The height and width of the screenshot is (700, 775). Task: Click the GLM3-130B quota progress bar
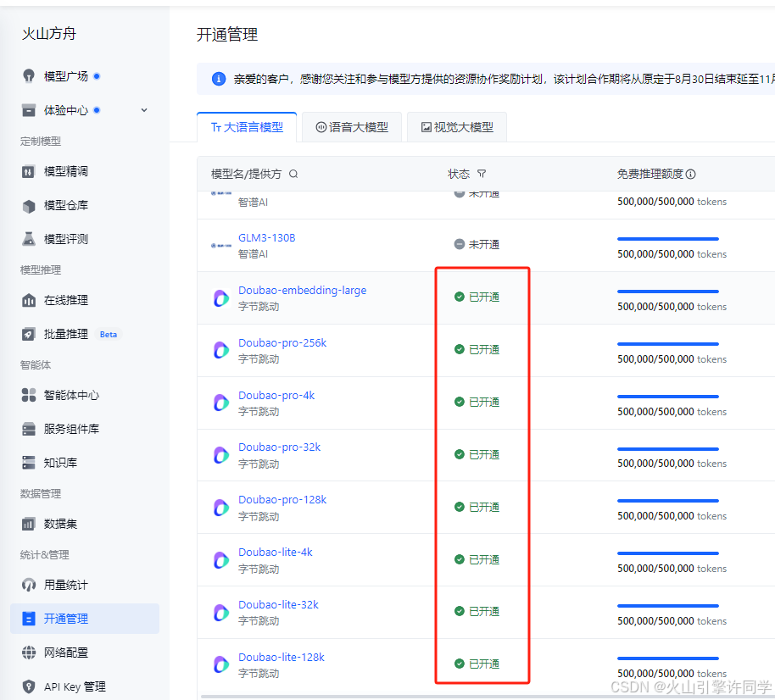tap(668, 239)
